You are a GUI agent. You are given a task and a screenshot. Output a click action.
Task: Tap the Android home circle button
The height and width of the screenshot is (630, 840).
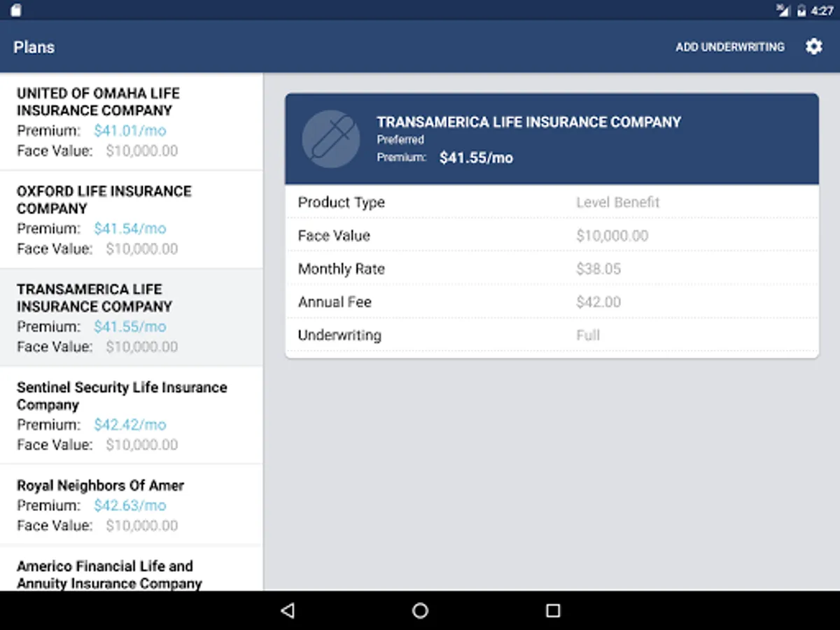click(x=420, y=610)
